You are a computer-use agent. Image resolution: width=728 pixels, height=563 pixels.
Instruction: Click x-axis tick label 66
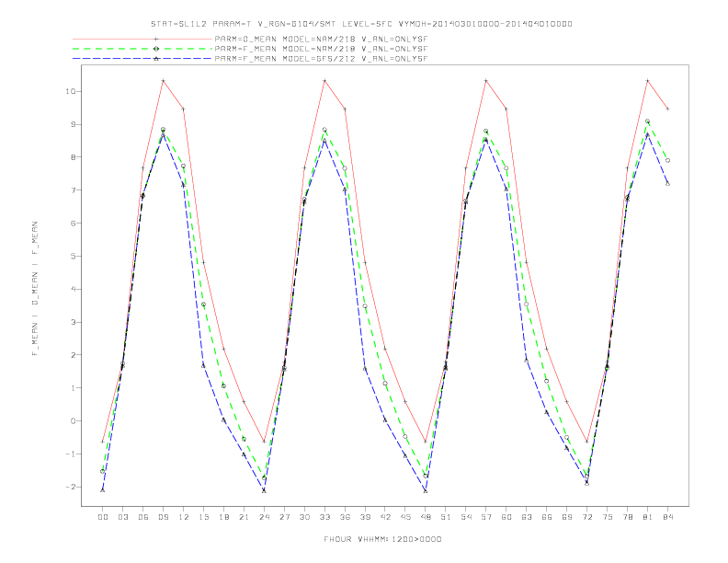(547, 517)
